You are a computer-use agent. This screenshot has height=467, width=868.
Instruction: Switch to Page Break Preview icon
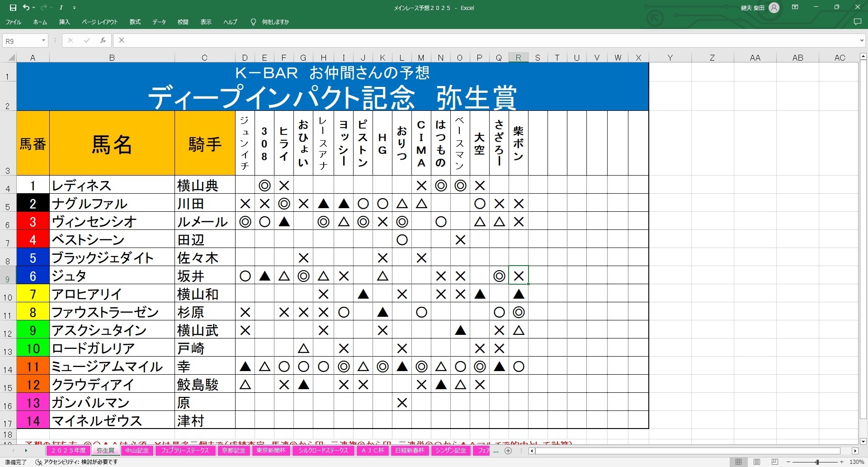pos(775,462)
